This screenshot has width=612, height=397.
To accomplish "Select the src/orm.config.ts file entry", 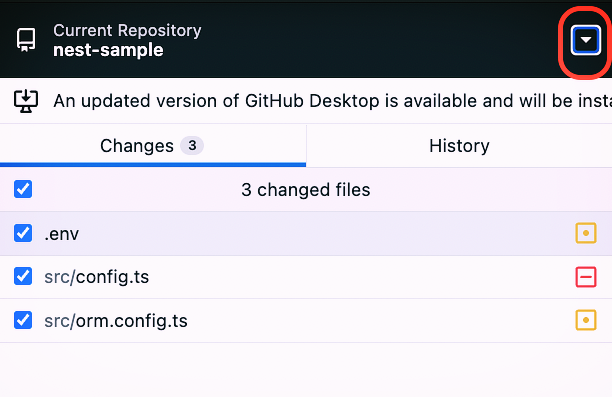I will click(x=306, y=321).
